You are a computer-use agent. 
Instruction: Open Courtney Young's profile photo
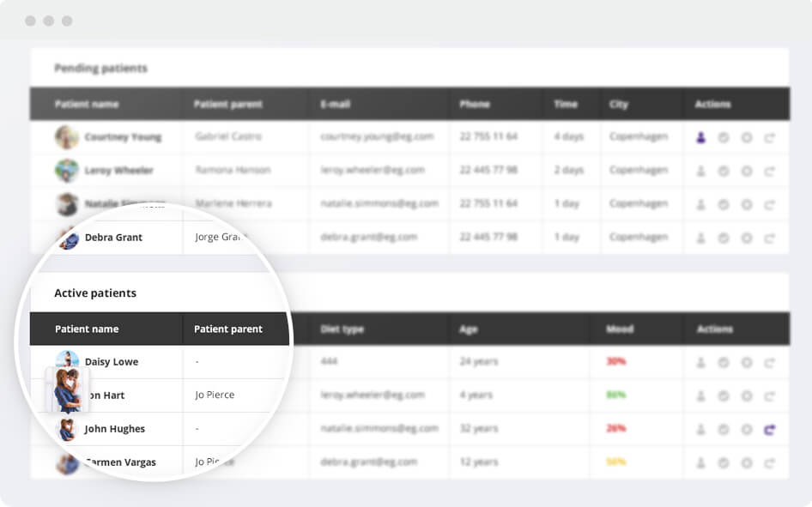67,137
